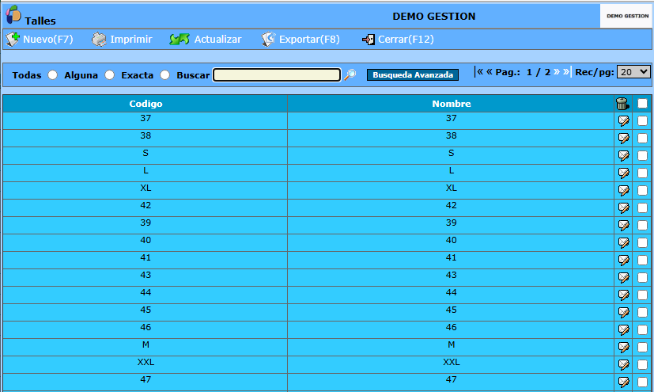The width and height of the screenshot is (654, 392).
Task: Edit the row with code 38
Action: [623, 138]
